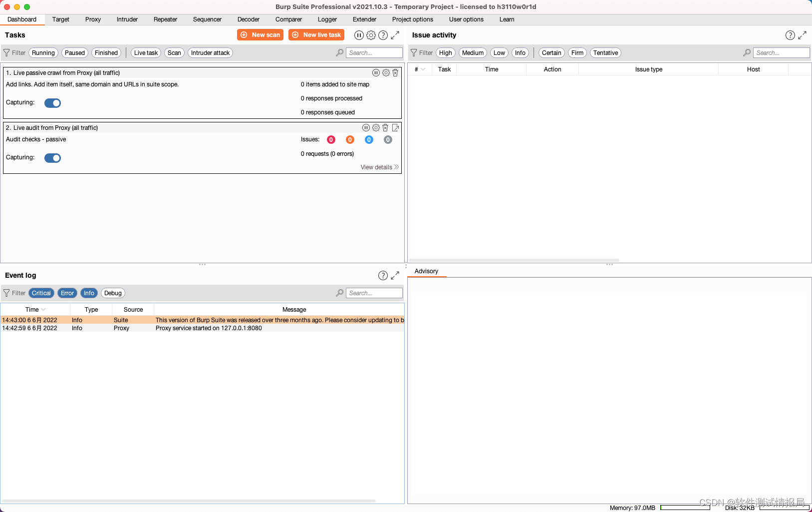Create a New live task
812x512 pixels.
coord(316,35)
